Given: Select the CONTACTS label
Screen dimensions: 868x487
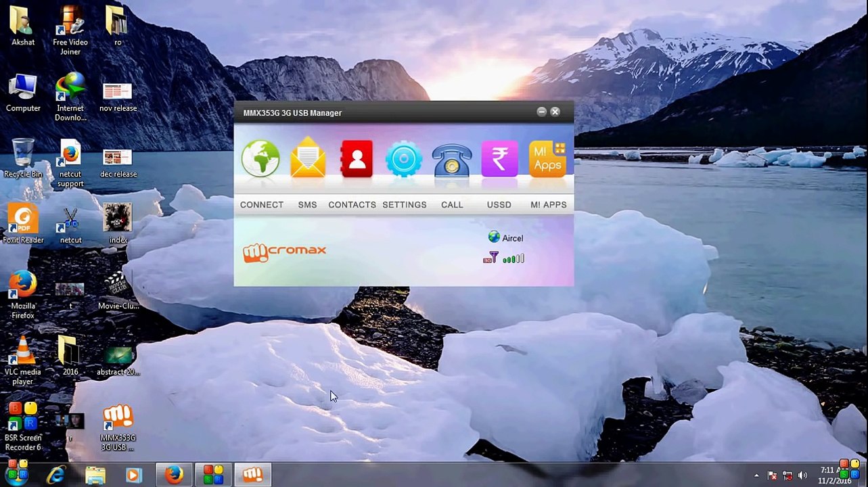Looking at the screenshot, I should pos(352,205).
